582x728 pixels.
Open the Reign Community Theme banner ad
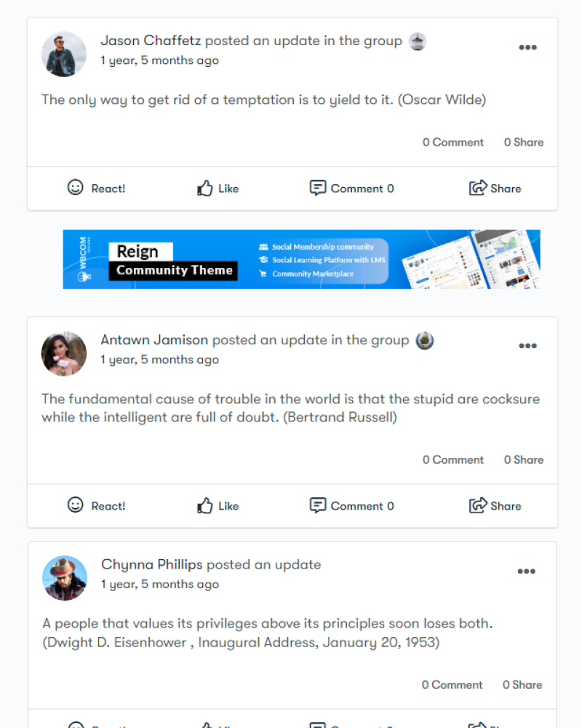301,259
